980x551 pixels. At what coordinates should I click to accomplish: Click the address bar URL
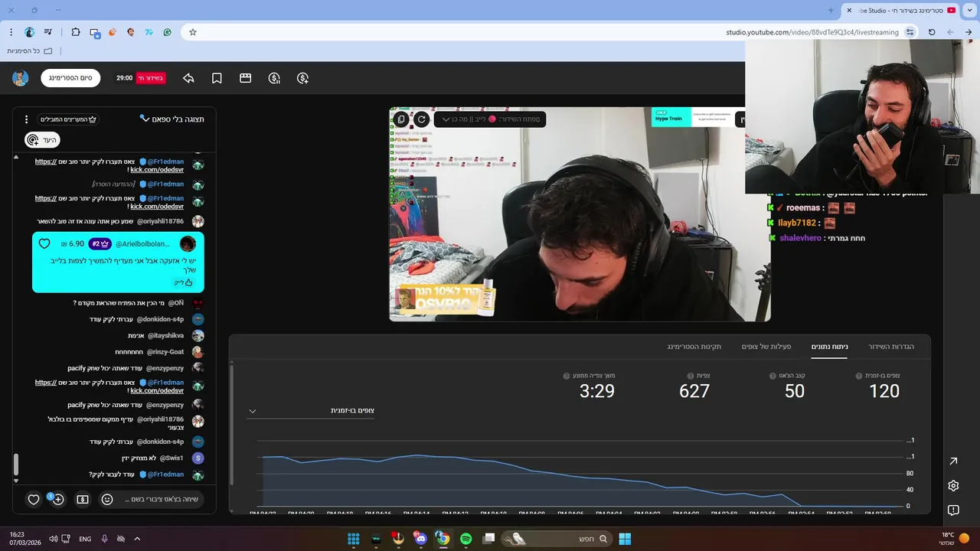(x=812, y=32)
